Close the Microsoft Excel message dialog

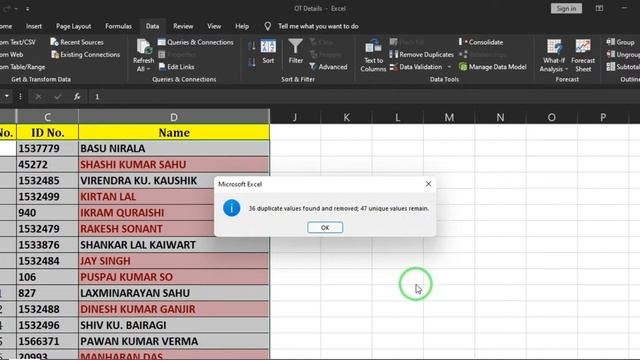pos(428,184)
